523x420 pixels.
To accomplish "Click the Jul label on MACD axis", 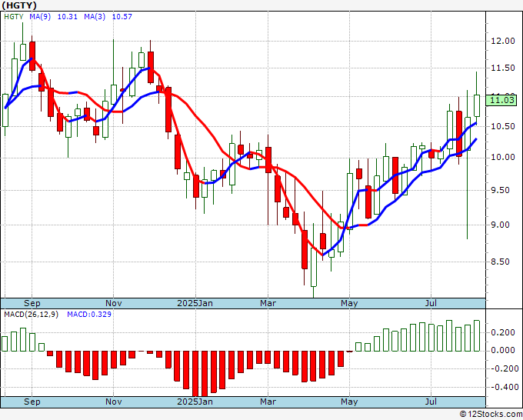I will pyautogui.click(x=431, y=402).
